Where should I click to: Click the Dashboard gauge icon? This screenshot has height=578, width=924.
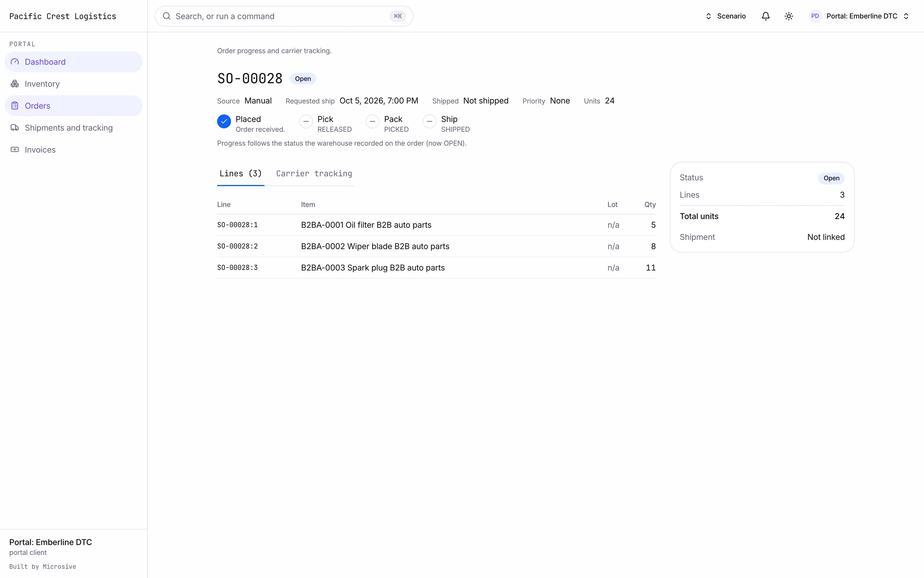[x=14, y=62]
